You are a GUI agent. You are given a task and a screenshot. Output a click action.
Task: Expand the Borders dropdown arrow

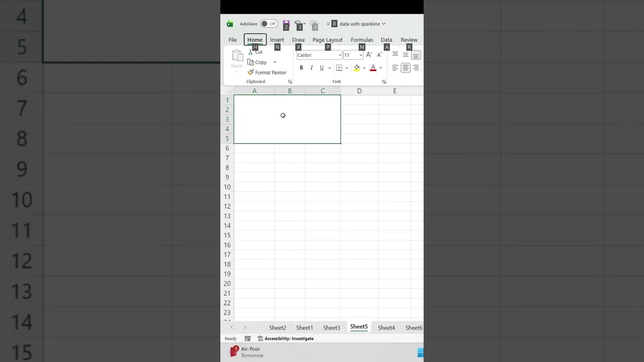(347, 68)
